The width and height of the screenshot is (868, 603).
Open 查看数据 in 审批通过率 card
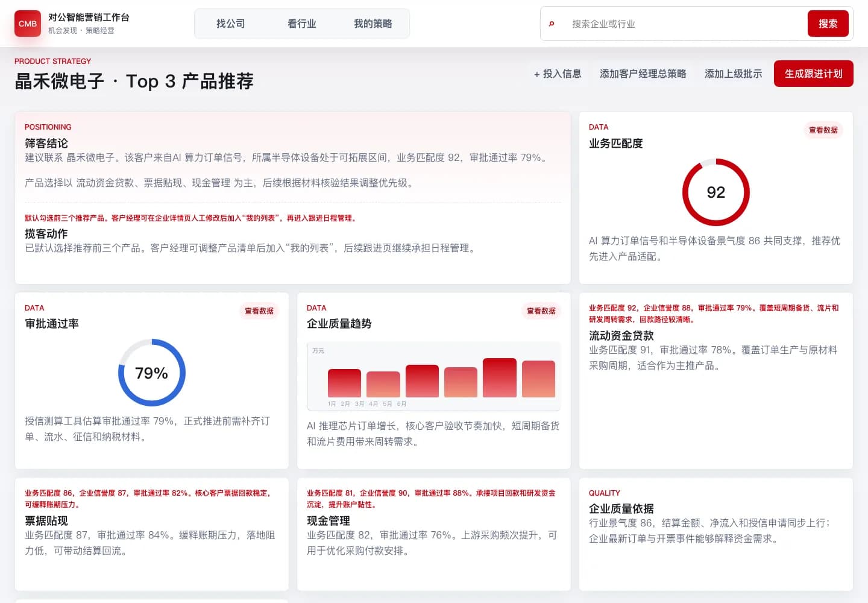click(x=259, y=311)
